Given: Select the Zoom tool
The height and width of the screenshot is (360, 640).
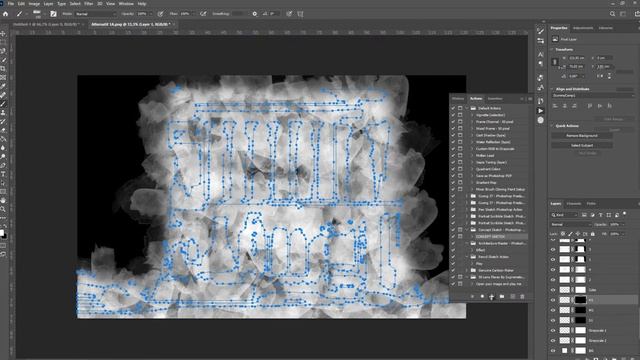Looking at the screenshot, I should 3,209.
